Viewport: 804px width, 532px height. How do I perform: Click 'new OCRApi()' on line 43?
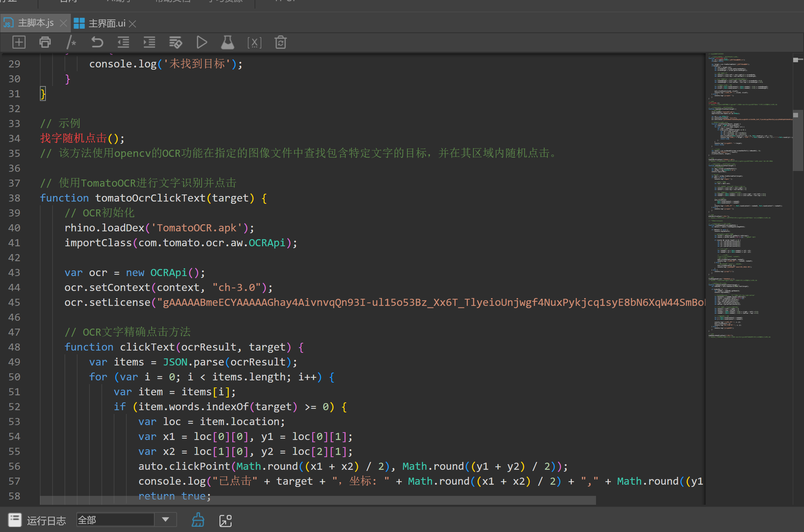[x=163, y=272]
